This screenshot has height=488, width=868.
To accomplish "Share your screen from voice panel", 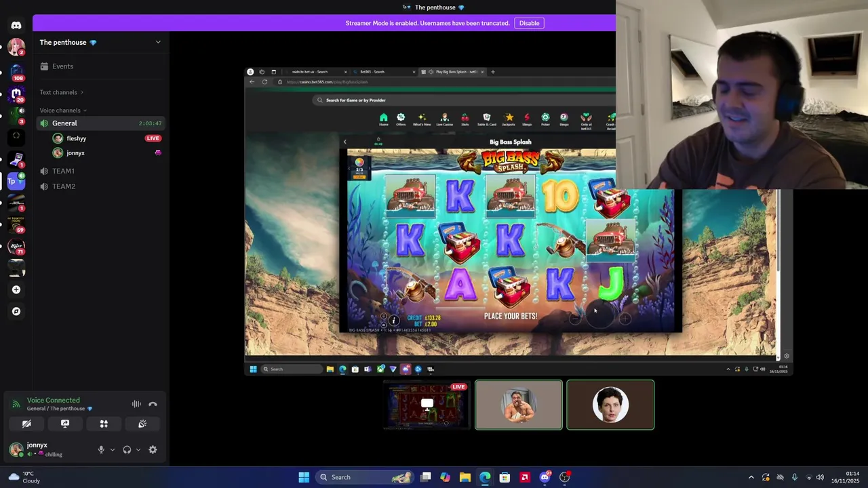I will 65,424.
